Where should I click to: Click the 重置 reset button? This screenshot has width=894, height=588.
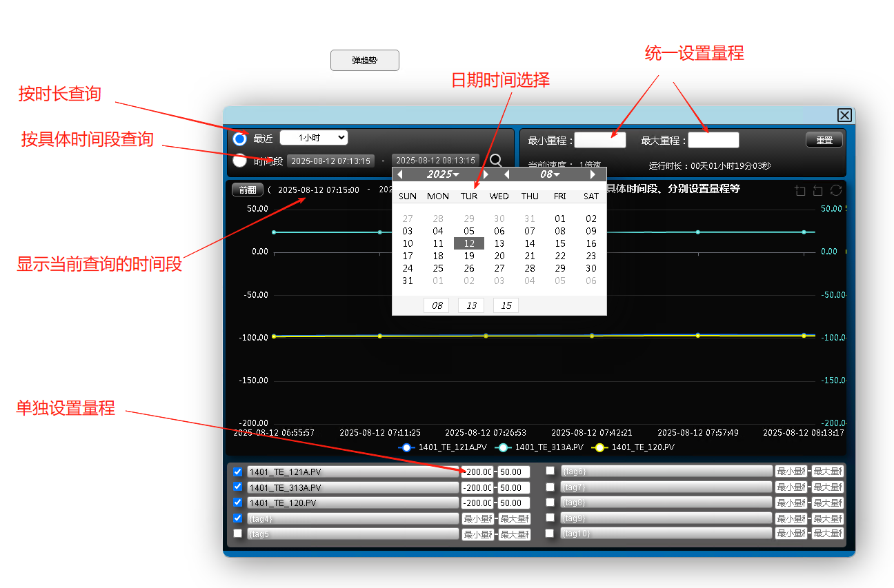pyautogui.click(x=824, y=140)
